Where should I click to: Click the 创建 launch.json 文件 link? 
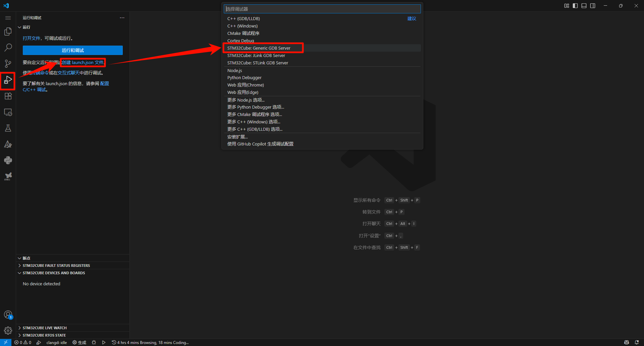tap(83, 63)
